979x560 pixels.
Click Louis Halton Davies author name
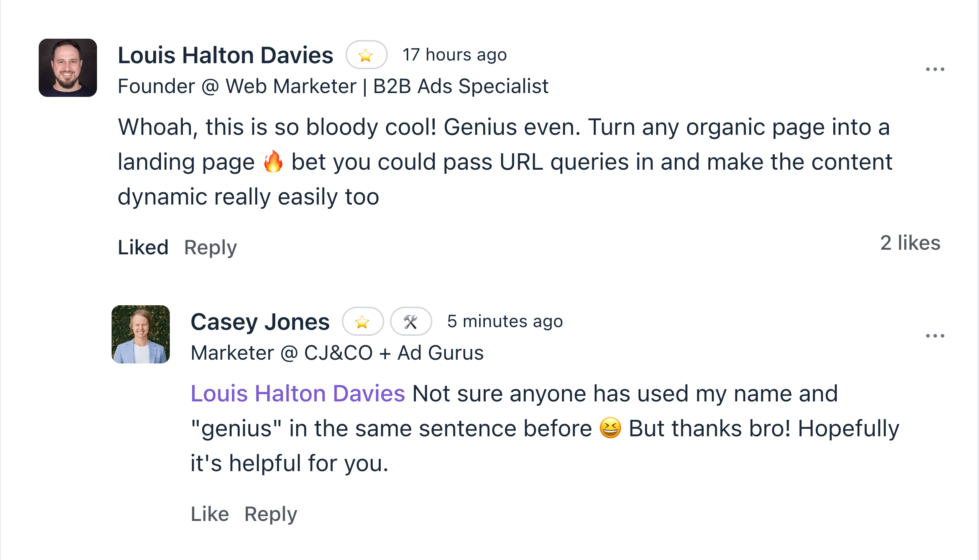point(225,55)
